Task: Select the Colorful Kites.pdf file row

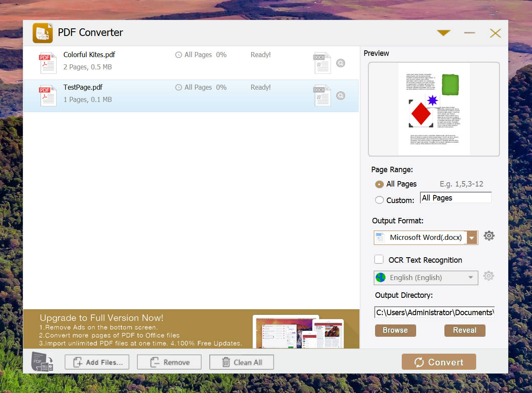Action: tap(191, 63)
